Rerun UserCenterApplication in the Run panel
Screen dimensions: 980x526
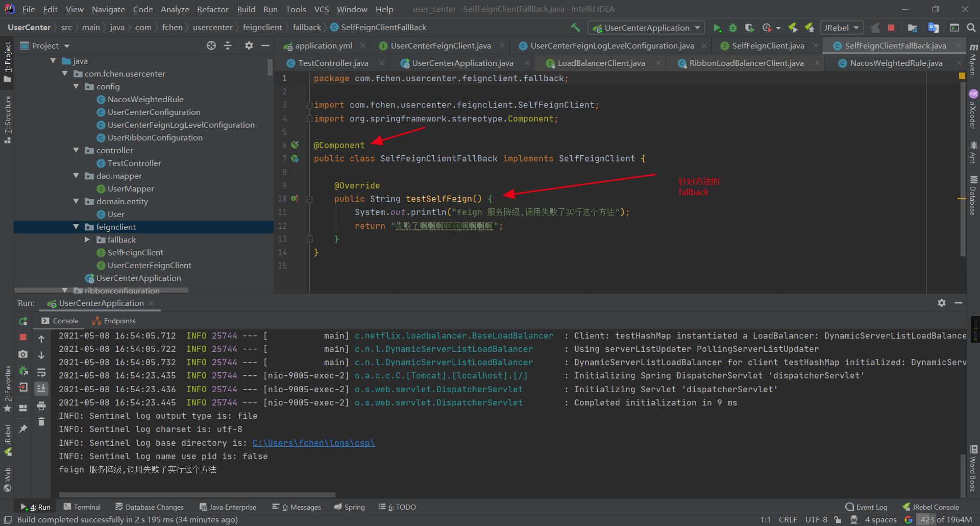[x=23, y=321]
